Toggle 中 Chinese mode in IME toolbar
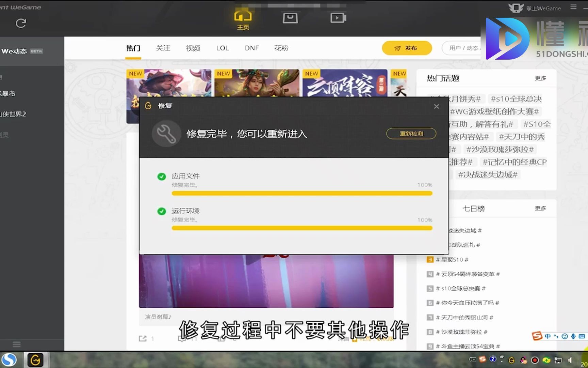Screen dimensions: 588x368 click(x=548, y=336)
